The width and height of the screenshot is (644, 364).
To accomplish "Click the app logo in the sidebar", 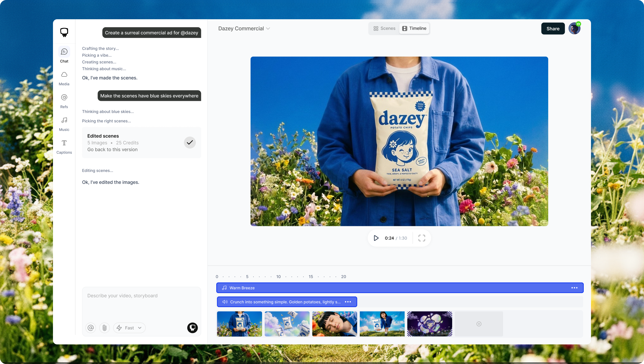I will point(64,32).
